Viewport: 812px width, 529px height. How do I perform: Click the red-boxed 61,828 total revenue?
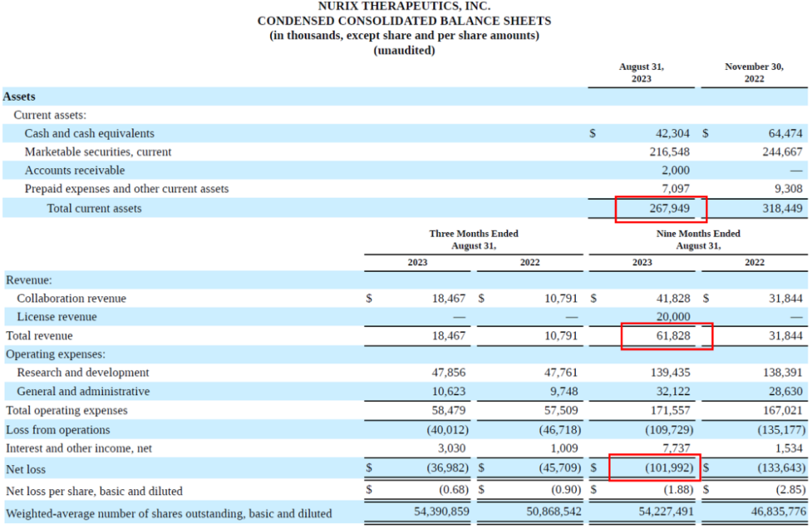click(x=672, y=336)
